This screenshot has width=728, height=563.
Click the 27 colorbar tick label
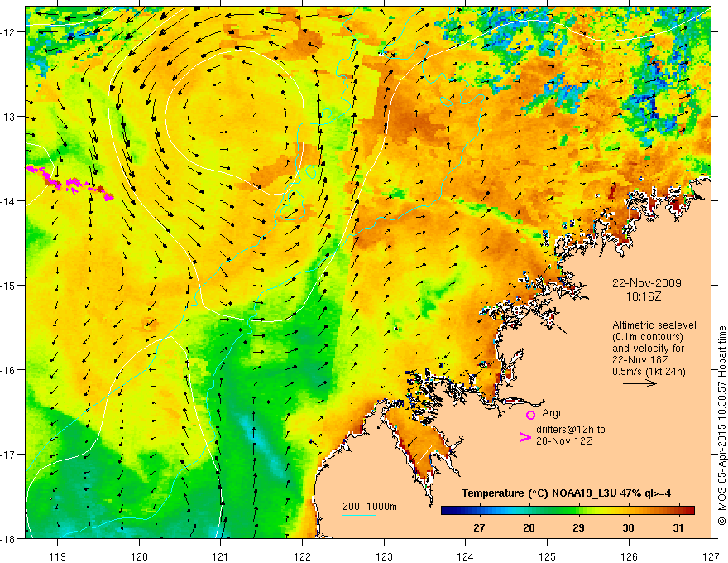pos(479,528)
